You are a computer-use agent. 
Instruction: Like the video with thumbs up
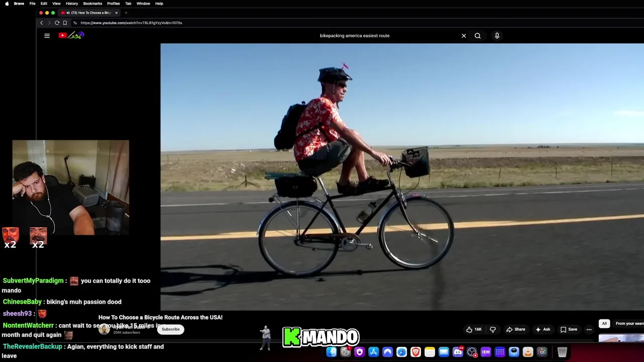tap(474, 329)
